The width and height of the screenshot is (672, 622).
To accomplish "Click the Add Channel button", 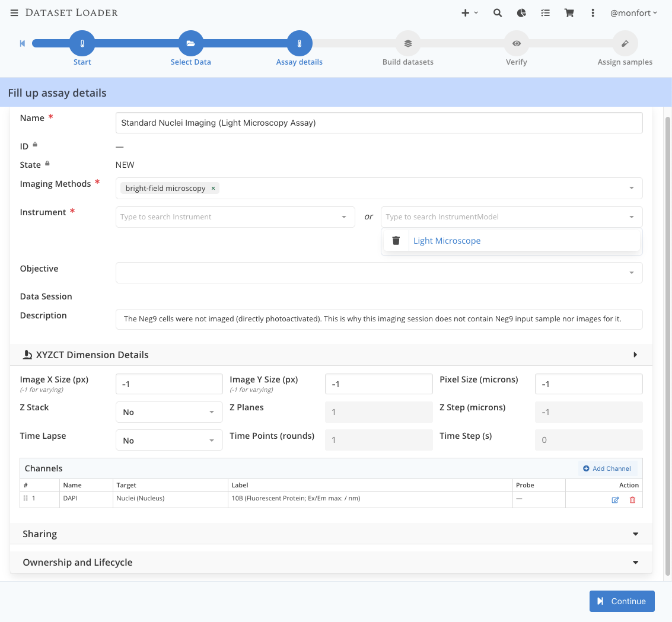I will tap(607, 468).
